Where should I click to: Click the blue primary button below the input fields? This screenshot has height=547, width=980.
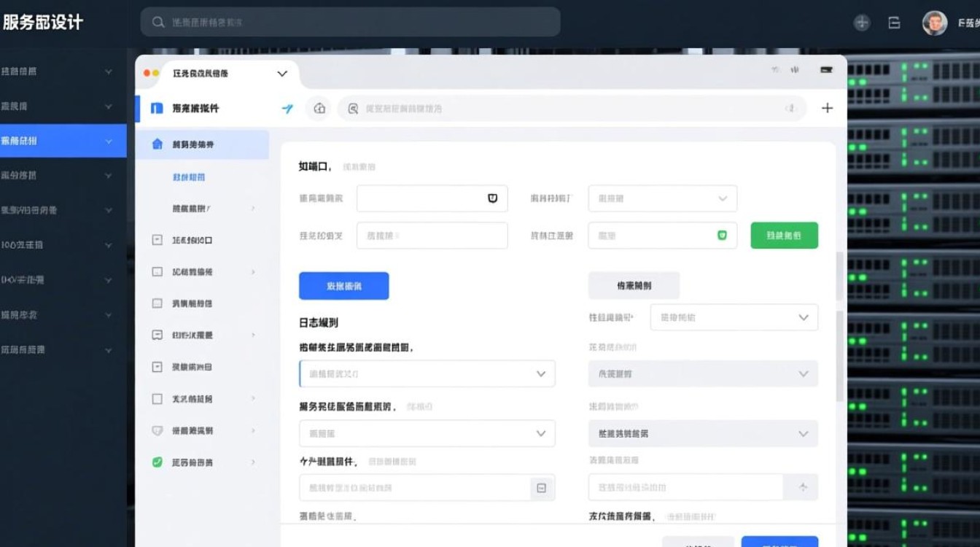coord(343,285)
